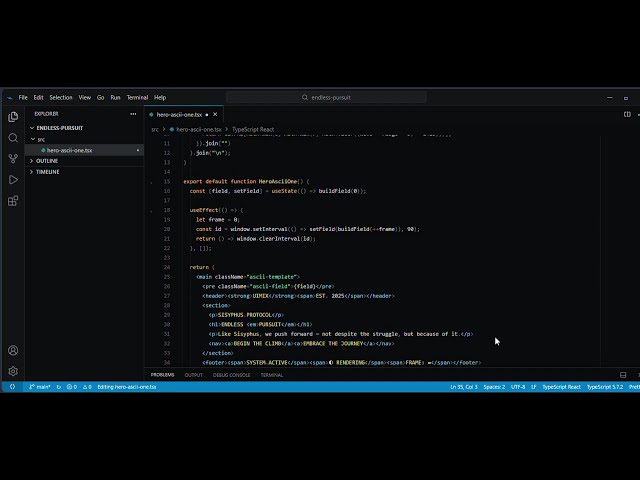640x480 pixels.
Task: Open Explorer more actions ellipsis
Action: [x=133, y=114]
